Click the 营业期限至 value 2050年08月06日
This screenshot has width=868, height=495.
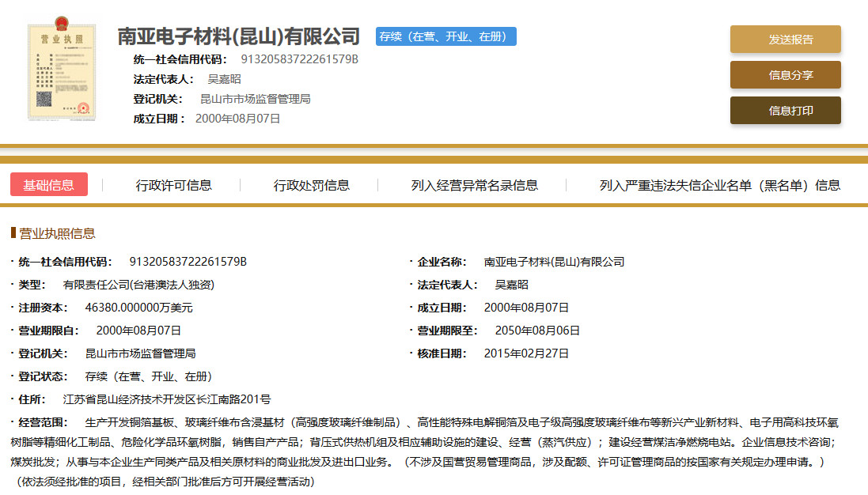tap(537, 331)
